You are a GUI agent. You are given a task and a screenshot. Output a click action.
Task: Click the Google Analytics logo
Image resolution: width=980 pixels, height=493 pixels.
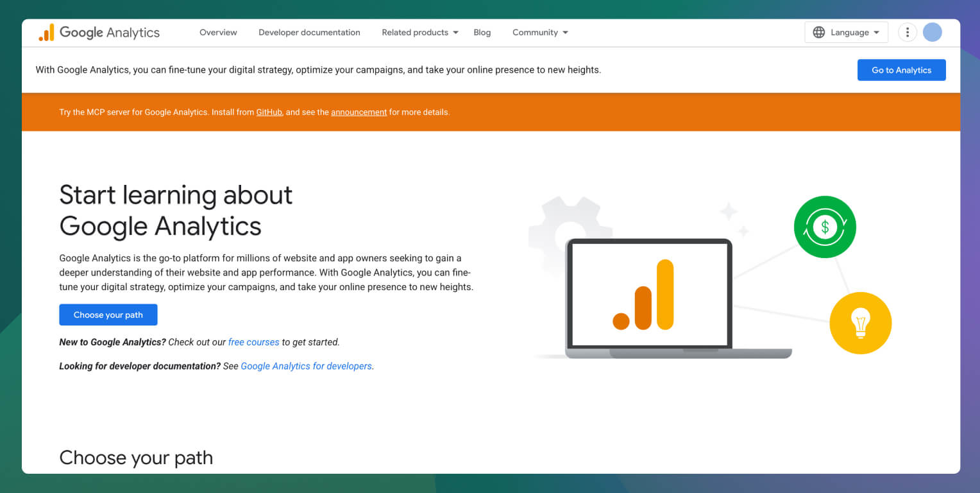(x=99, y=33)
